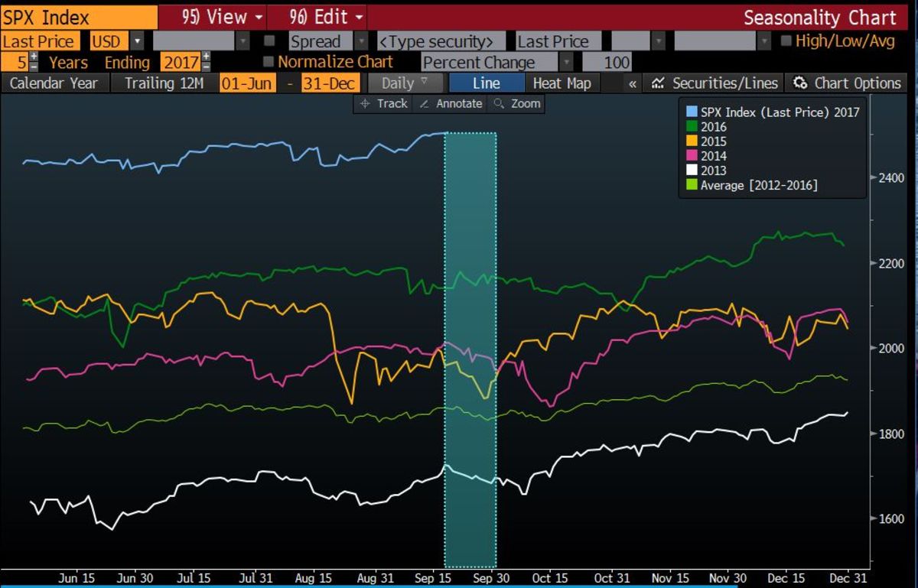Open the 95) View menu
Image resolution: width=918 pixels, height=588 pixels.
pos(212,17)
